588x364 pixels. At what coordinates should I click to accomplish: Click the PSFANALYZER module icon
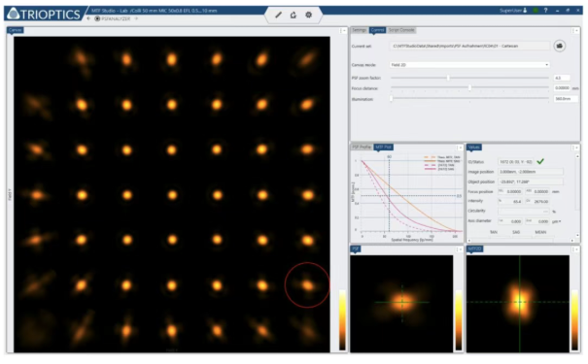97,18
